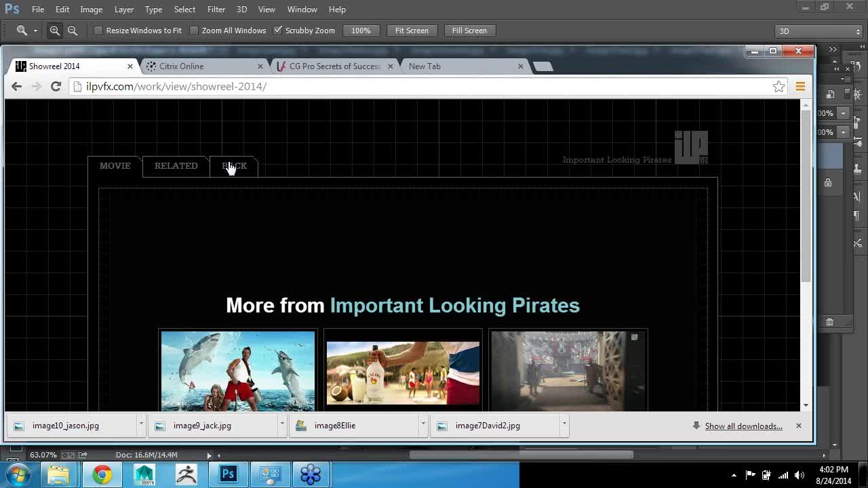Open the dropdown next to image8Ellie
The width and height of the screenshot is (868, 488).
click(423, 425)
